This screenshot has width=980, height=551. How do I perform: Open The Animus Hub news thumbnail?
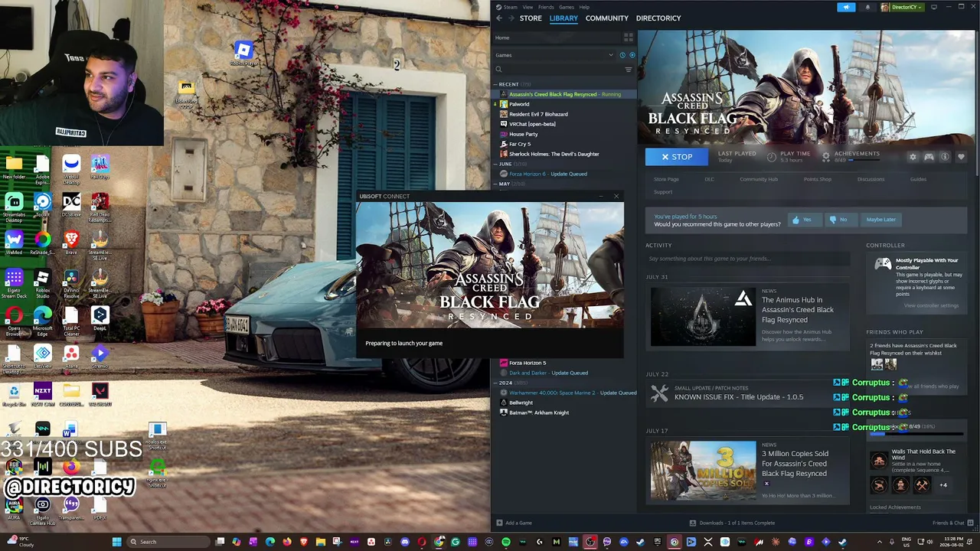click(x=703, y=318)
